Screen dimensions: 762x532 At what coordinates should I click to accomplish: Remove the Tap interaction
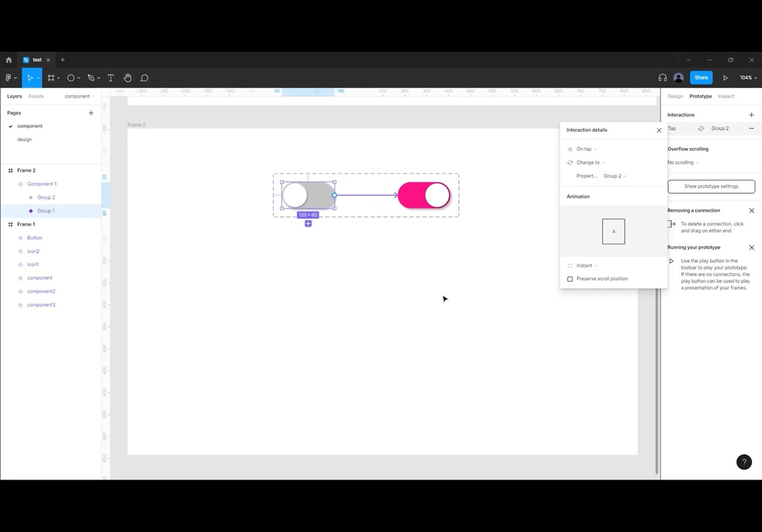point(751,129)
